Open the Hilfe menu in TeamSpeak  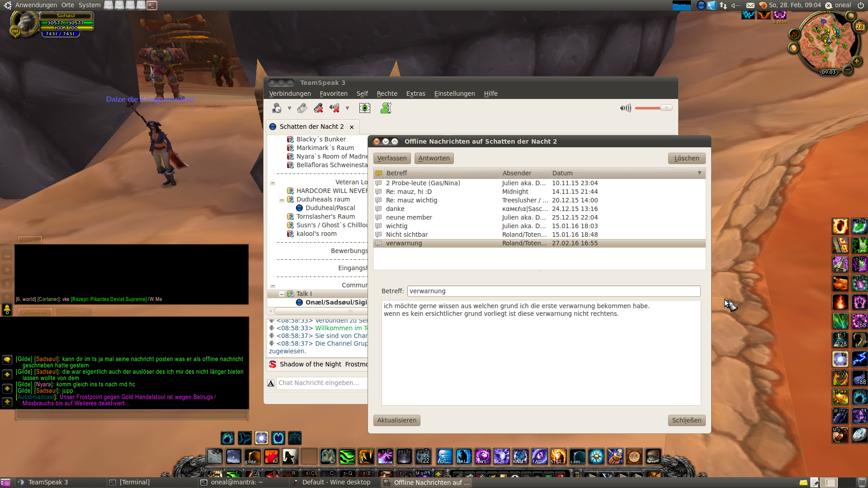tap(491, 94)
